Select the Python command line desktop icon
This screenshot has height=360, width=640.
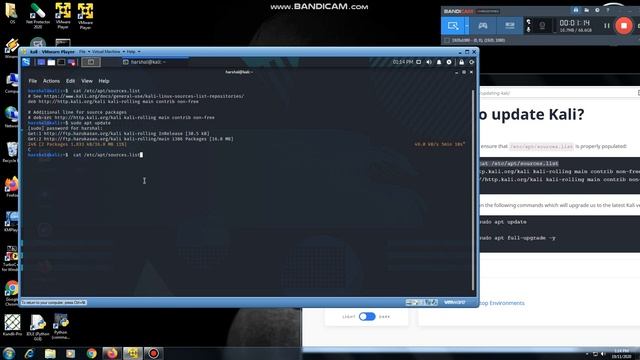pos(61,327)
